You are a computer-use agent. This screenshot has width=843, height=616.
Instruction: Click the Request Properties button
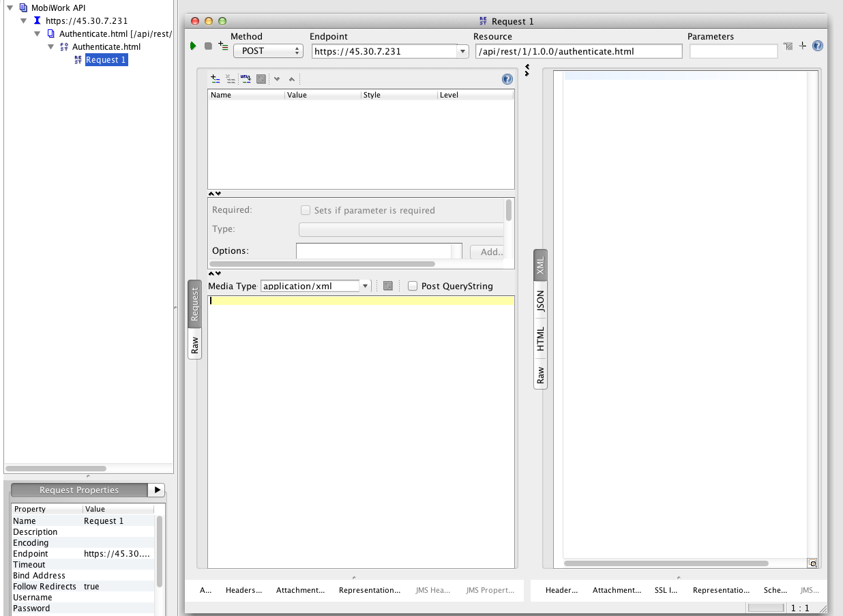coord(79,490)
